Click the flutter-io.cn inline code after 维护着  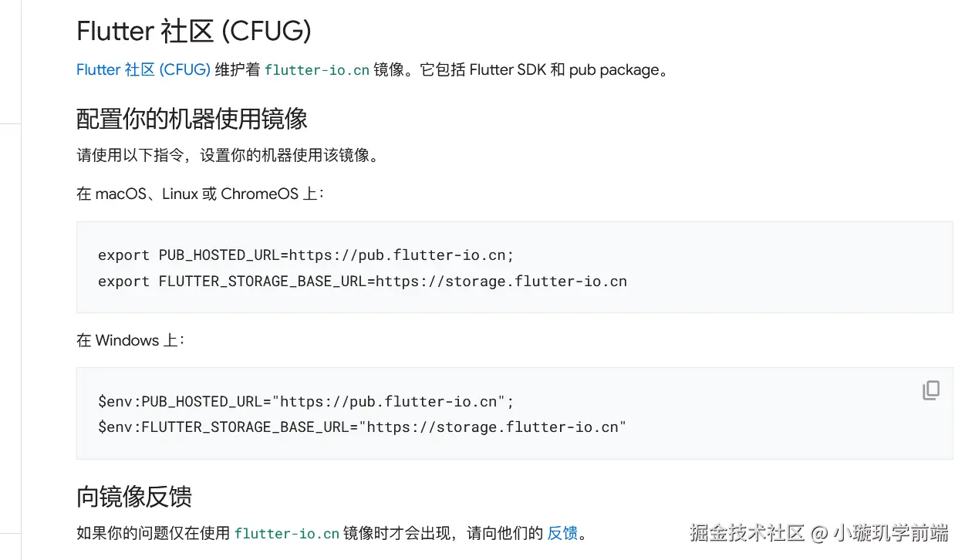coord(316,70)
